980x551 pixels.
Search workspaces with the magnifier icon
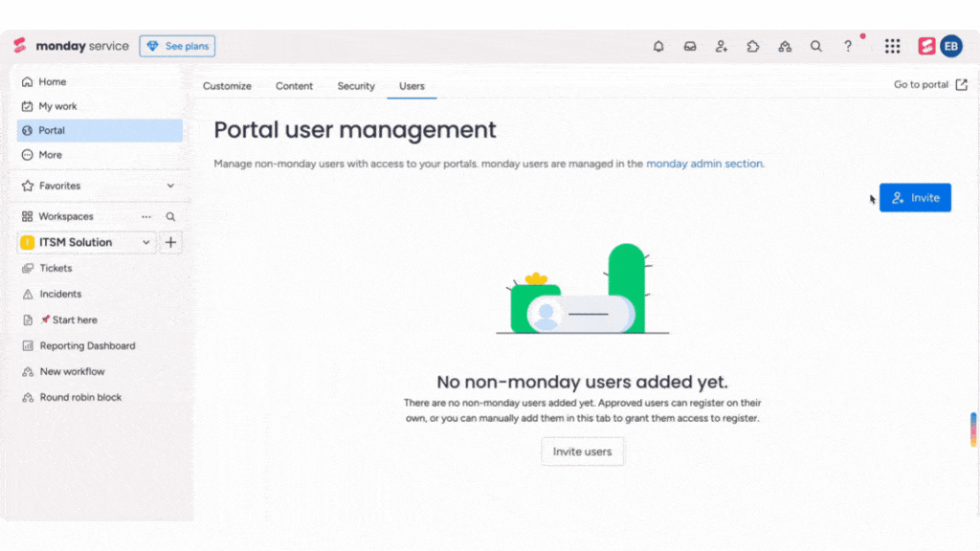[x=170, y=217]
